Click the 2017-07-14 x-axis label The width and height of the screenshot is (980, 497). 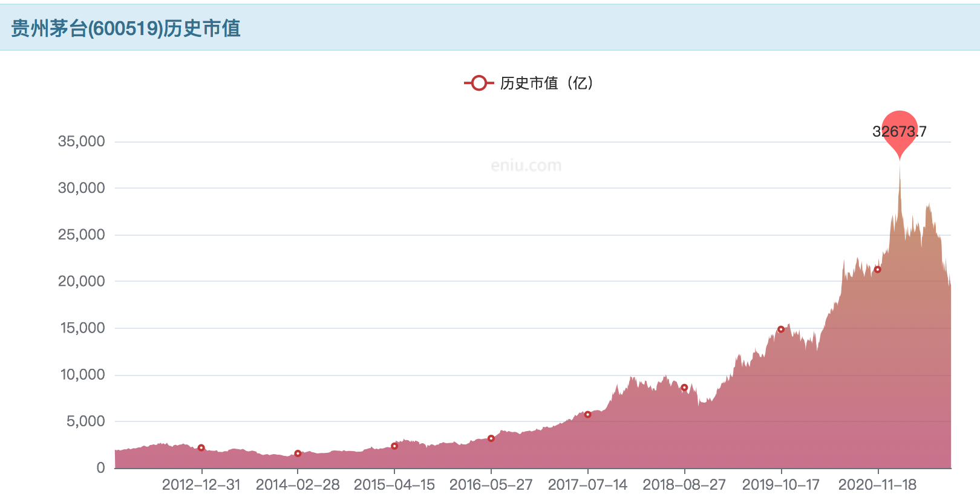[x=587, y=485]
